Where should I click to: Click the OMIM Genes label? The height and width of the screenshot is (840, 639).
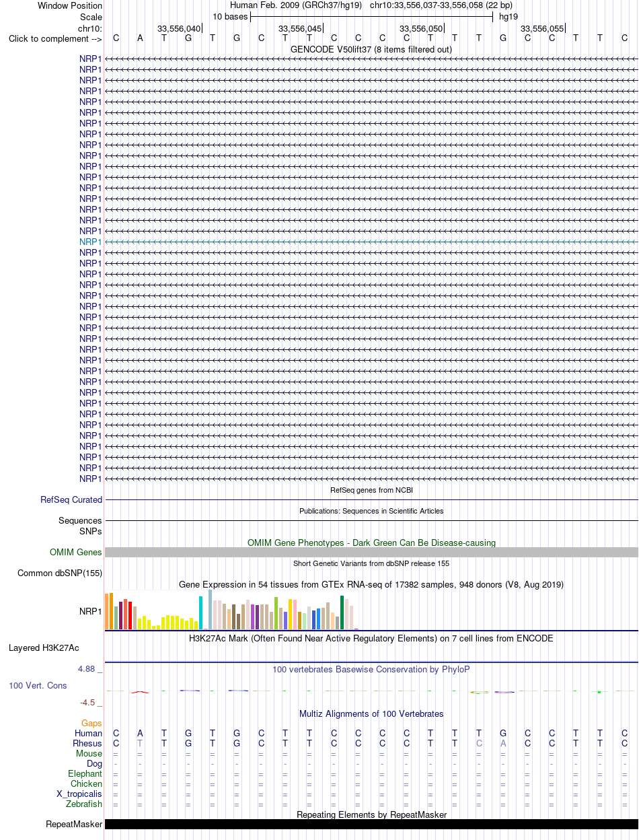click(76, 553)
